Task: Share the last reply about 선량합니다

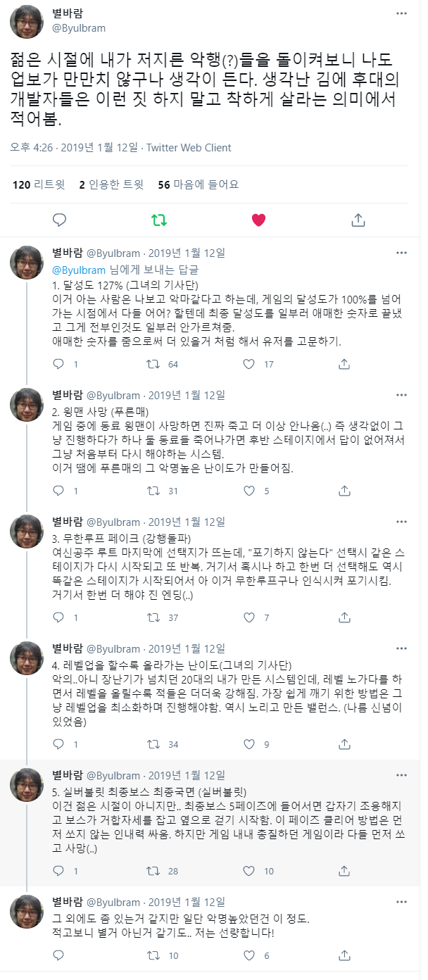Action: pyautogui.click(x=344, y=955)
